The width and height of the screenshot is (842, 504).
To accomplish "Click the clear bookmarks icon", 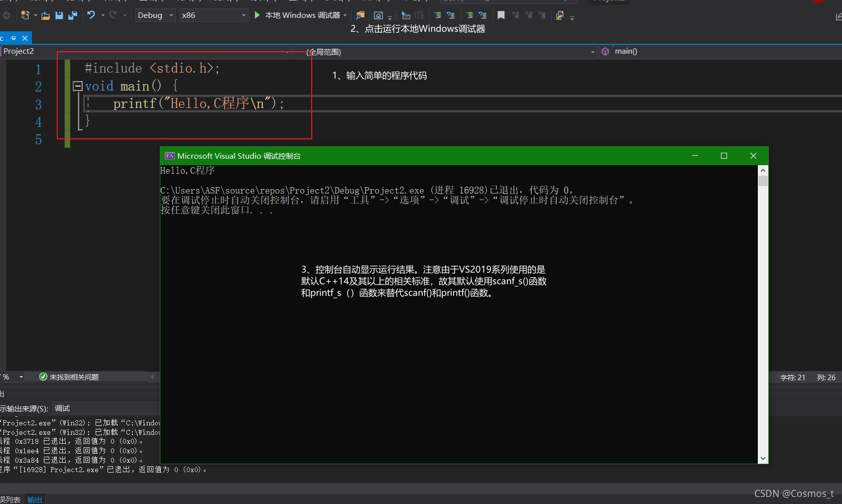I will [542, 15].
